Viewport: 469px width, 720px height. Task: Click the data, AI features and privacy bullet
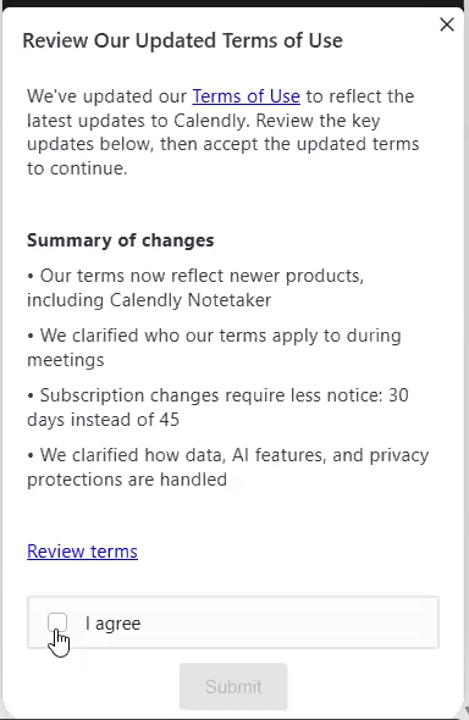pos(228,467)
